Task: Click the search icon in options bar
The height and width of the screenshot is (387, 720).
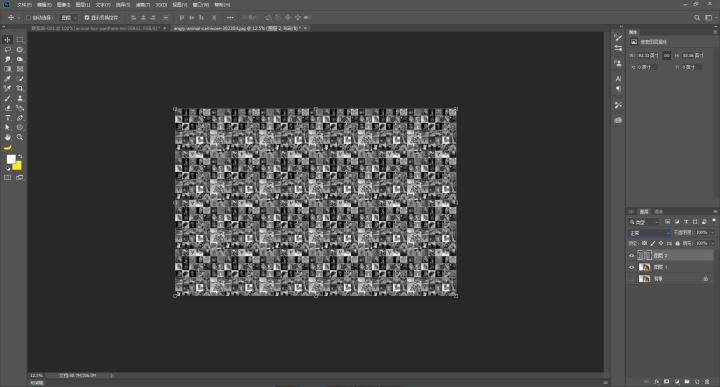Action: click(697, 18)
